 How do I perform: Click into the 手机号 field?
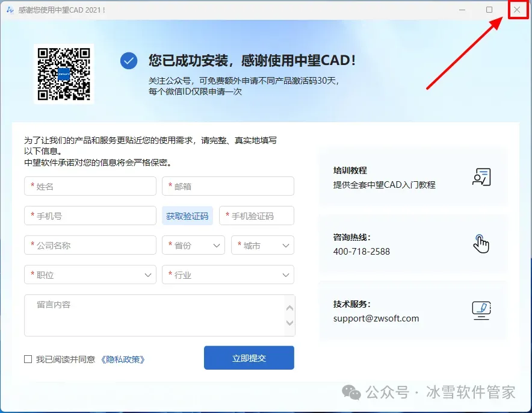click(90, 216)
